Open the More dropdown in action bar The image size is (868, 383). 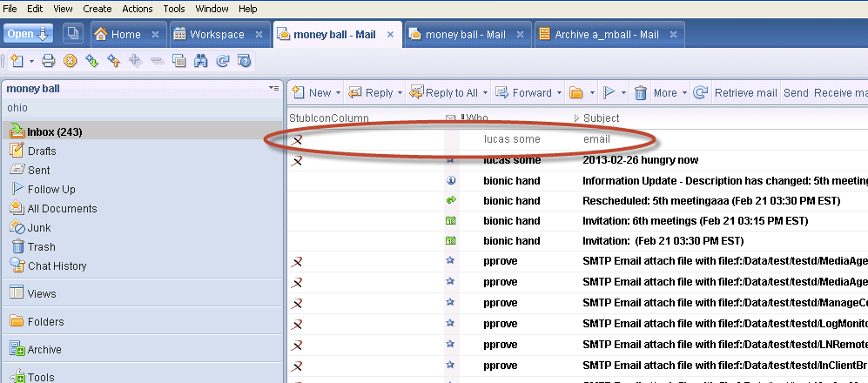click(x=670, y=92)
